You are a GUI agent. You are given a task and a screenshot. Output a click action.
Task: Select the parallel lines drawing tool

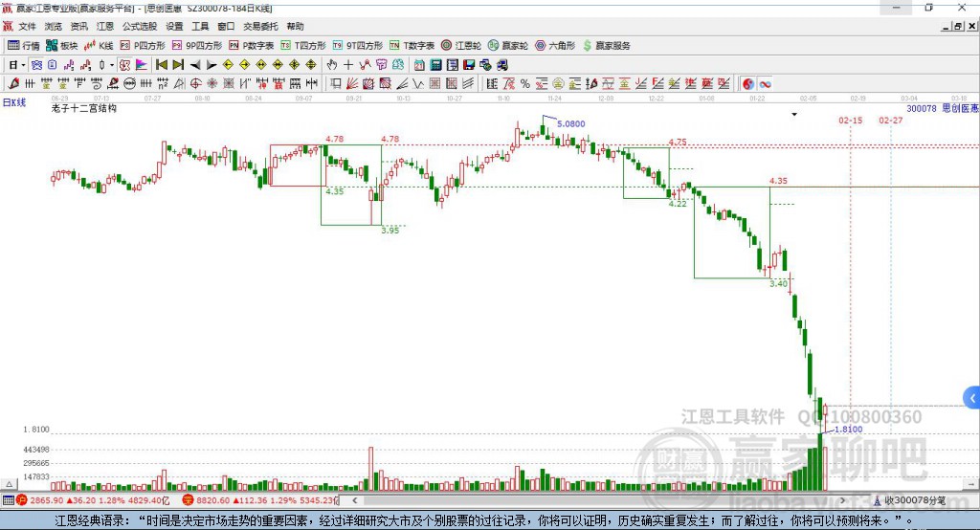click(x=468, y=84)
